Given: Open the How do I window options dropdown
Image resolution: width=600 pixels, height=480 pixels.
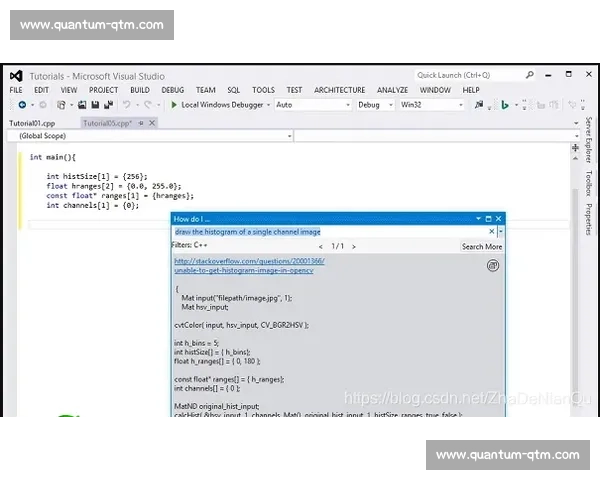Looking at the screenshot, I should (x=478, y=219).
